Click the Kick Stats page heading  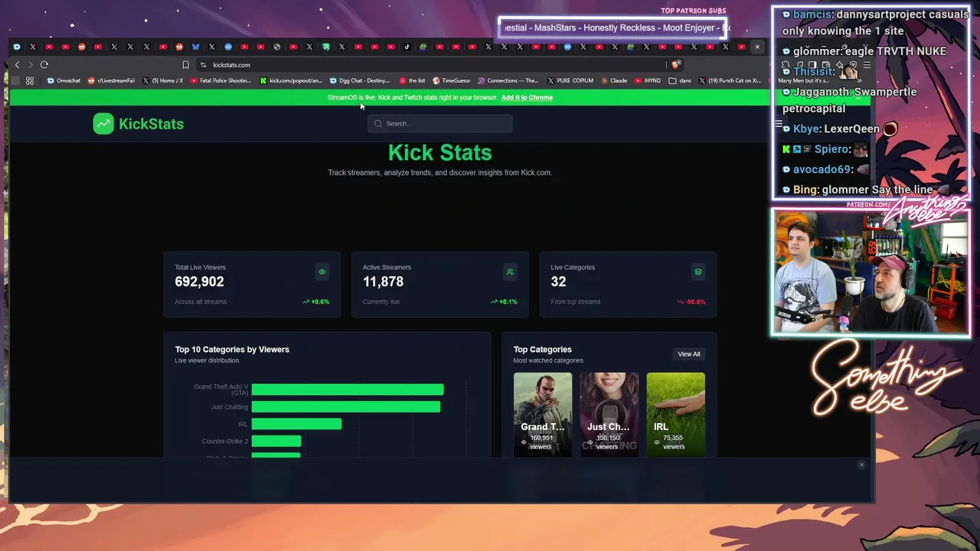440,152
